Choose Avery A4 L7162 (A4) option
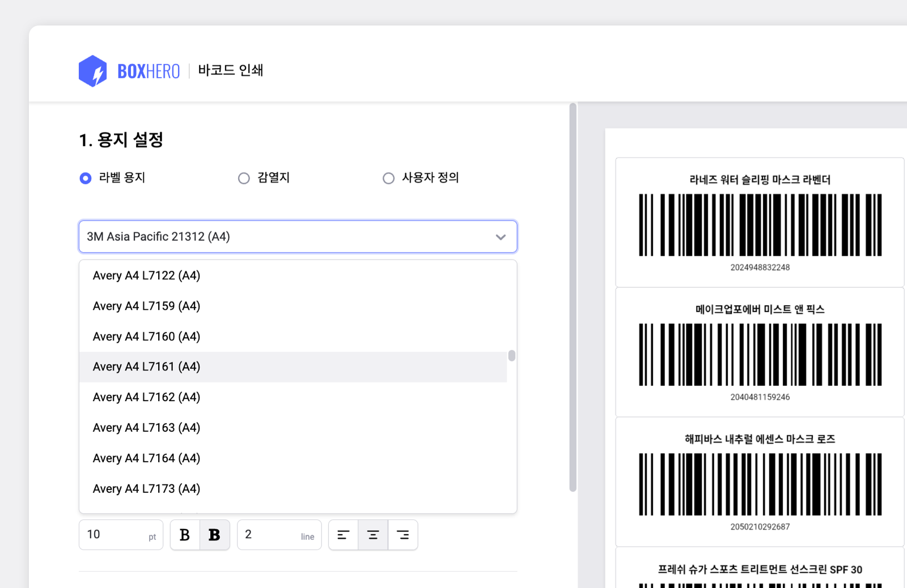 (x=293, y=397)
